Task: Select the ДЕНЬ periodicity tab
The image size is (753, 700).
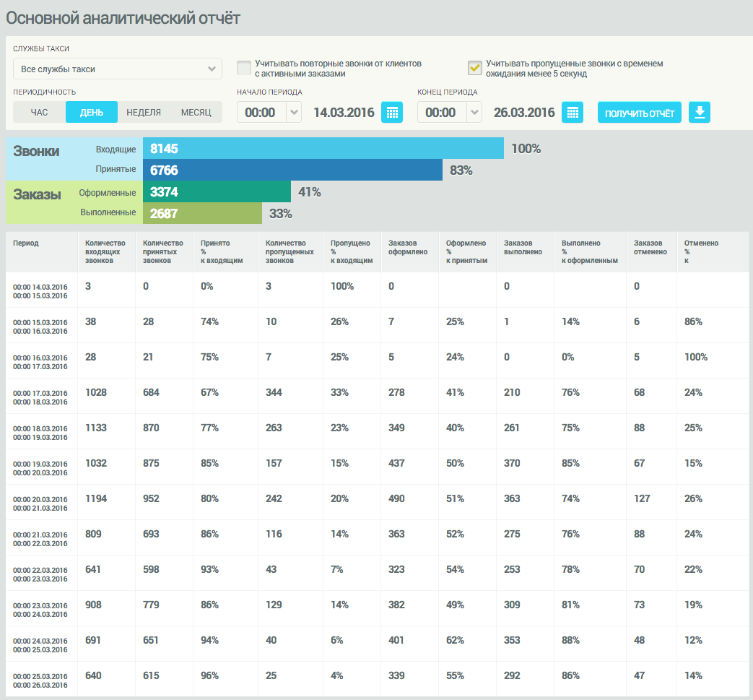Action: pyautogui.click(x=92, y=113)
